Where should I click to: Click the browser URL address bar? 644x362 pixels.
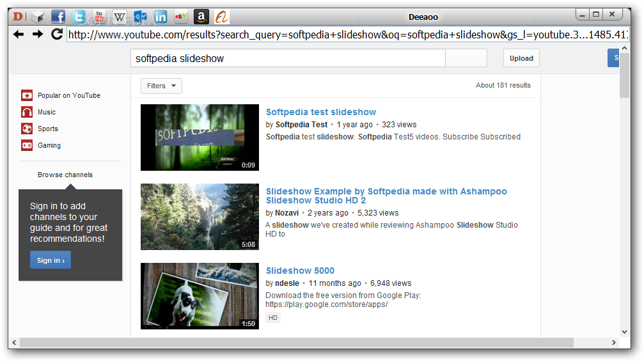[348, 35]
